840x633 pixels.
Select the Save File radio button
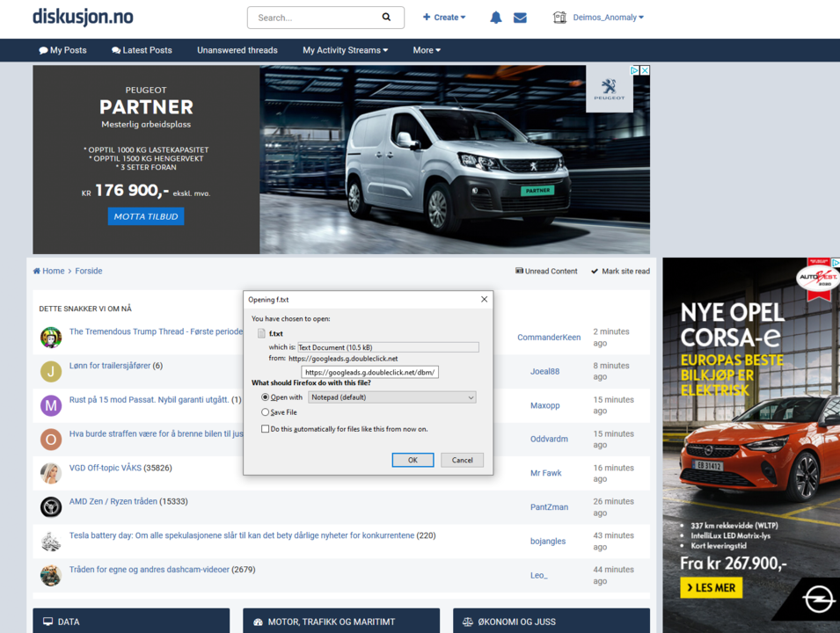[265, 412]
